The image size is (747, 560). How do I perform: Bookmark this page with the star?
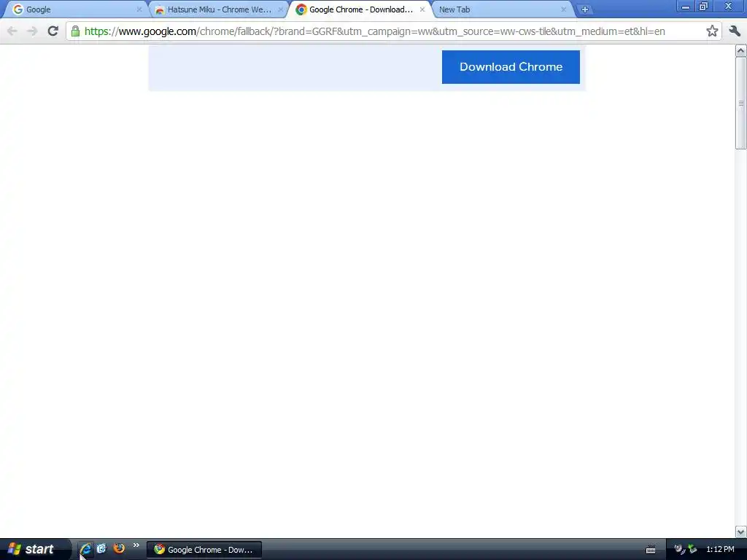[712, 31]
